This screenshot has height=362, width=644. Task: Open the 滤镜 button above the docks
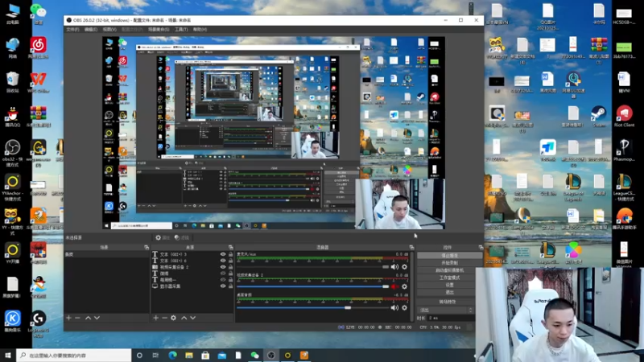[x=182, y=237]
